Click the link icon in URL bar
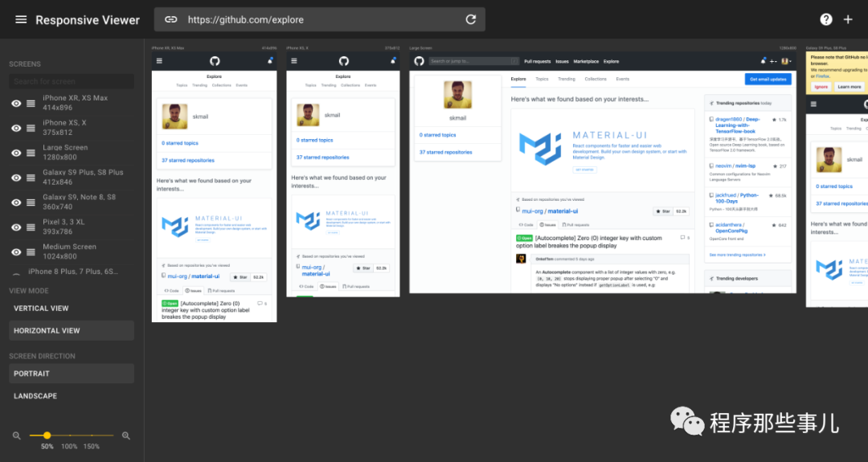The image size is (868, 462). [171, 19]
